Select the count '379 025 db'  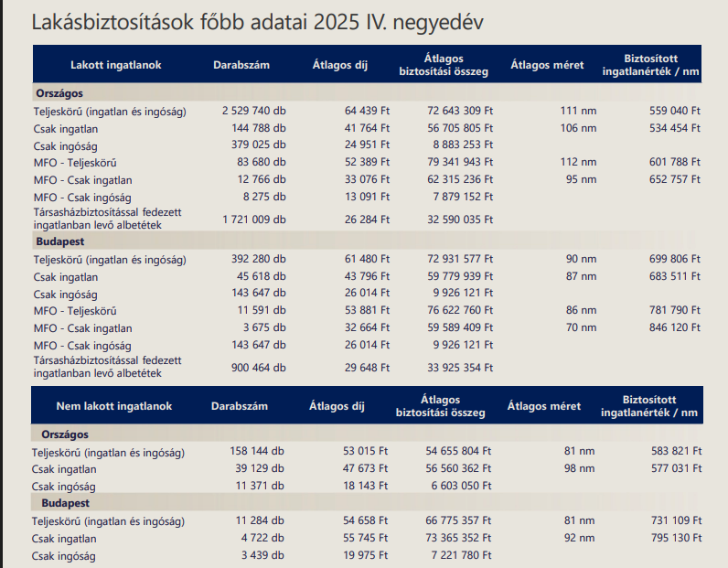pyautogui.click(x=259, y=145)
